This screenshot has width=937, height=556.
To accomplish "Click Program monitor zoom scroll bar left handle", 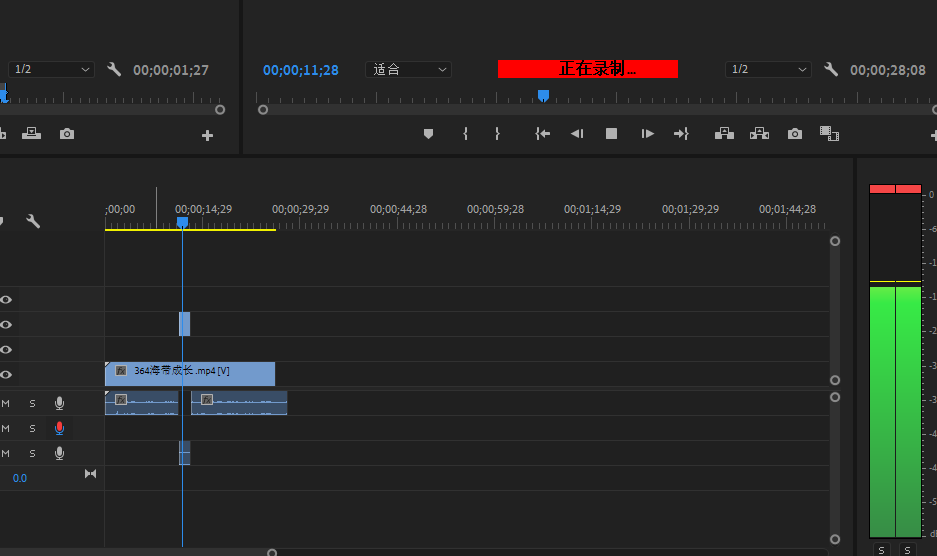I will (263, 110).
